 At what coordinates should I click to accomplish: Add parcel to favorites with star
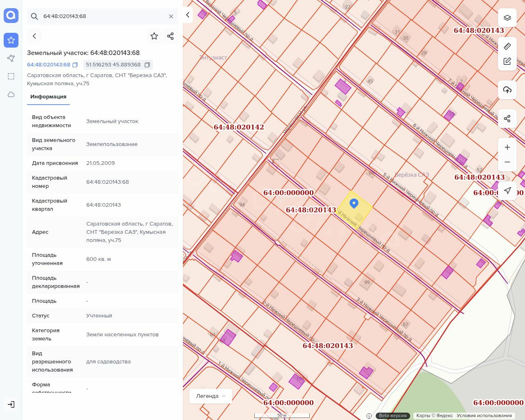(x=154, y=36)
